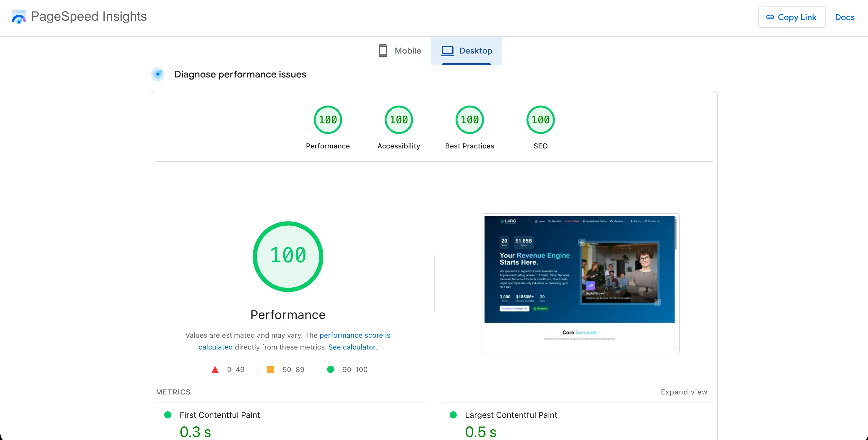Click the Desktop laptop icon
The height and width of the screenshot is (440, 868).
click(x=448, y=51)
